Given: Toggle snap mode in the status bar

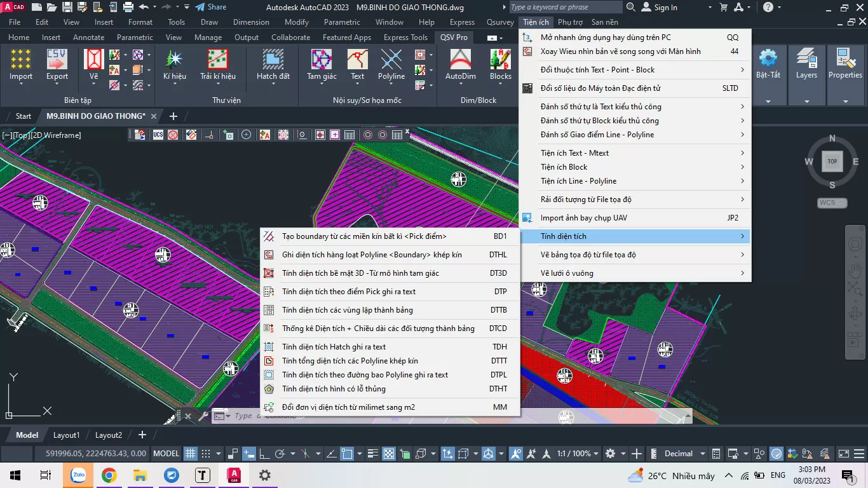Looking at the screenshot, I should [x=205, y=453].
